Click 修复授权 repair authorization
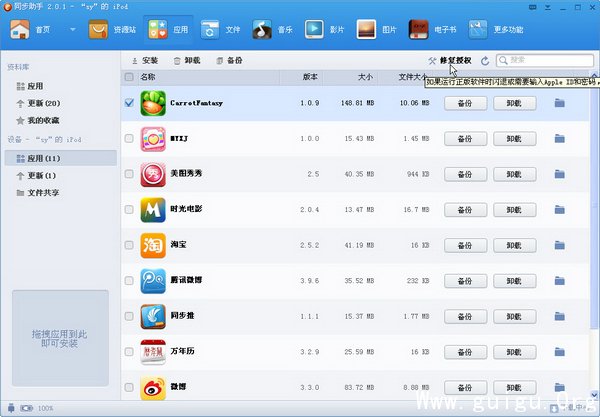 coord(450,60)
